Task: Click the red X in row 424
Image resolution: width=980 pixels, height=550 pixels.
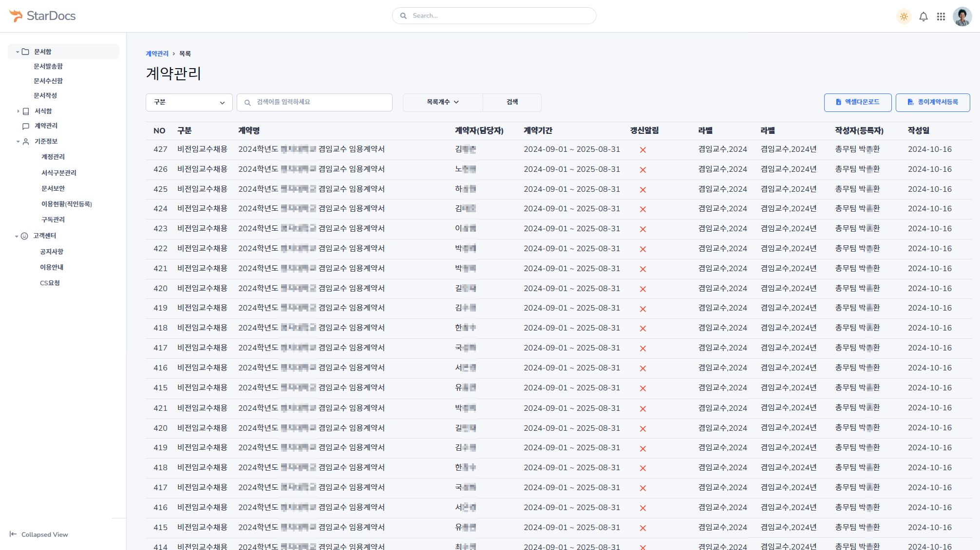Action: pos(643,209)
